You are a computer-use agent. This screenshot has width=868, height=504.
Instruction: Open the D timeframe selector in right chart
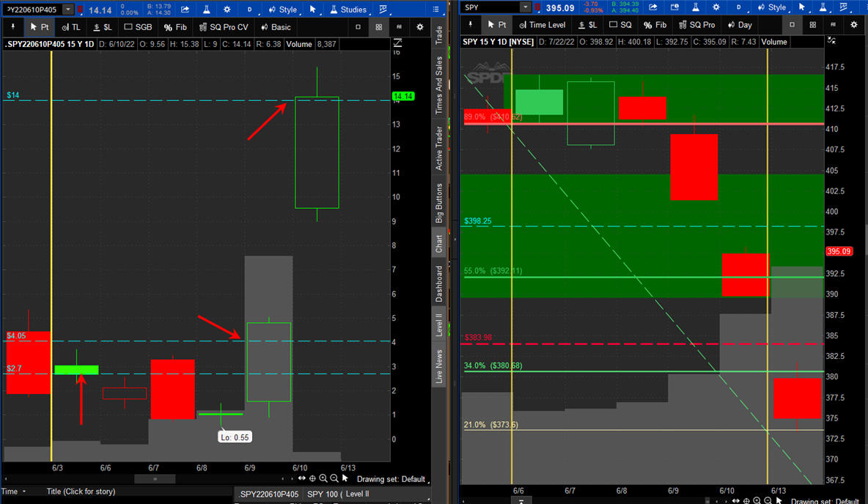(740, 7)
